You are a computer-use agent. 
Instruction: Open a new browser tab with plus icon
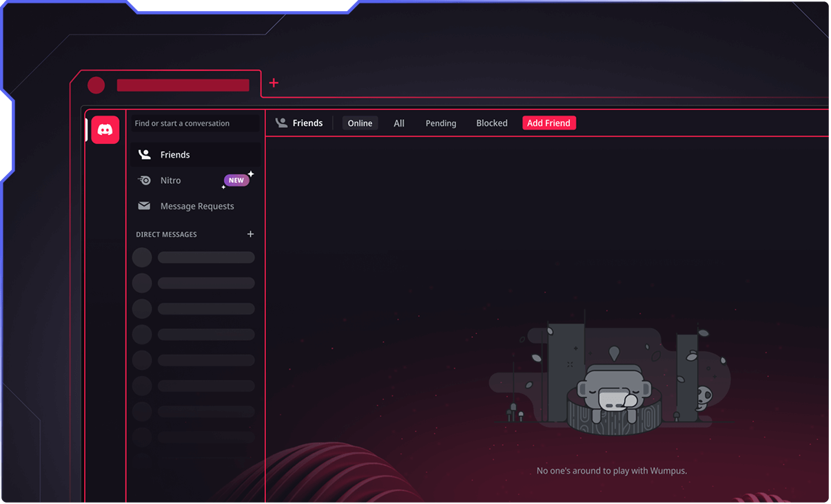tap(274, 83)
